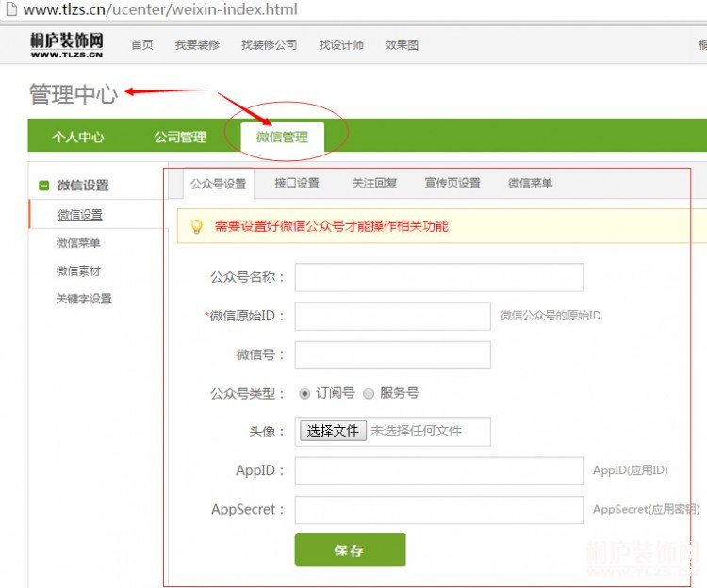
Task: Switch to the 接口设置 tab
Action: [297, 183]
